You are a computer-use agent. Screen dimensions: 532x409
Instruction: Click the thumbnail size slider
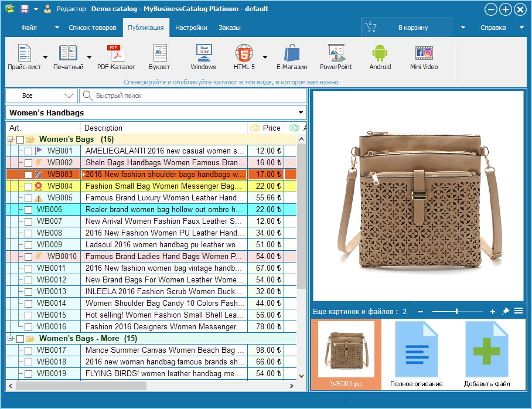coord(457,311)
